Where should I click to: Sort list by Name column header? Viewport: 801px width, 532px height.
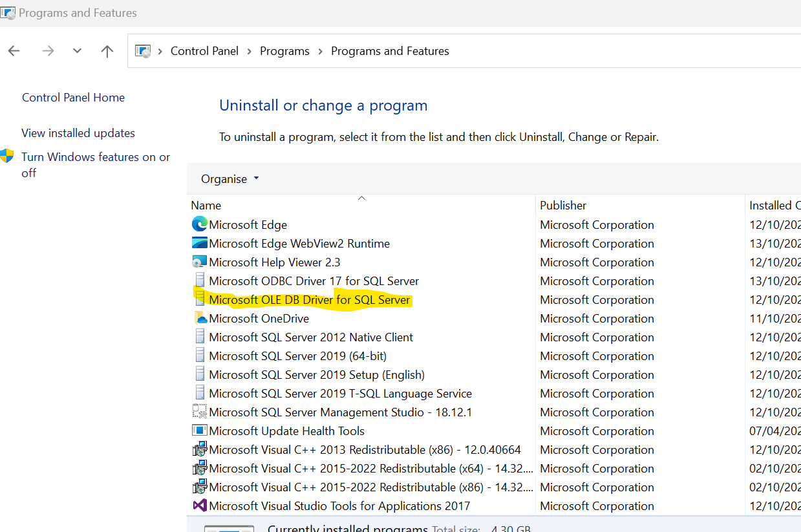click(x=361, y=205)
